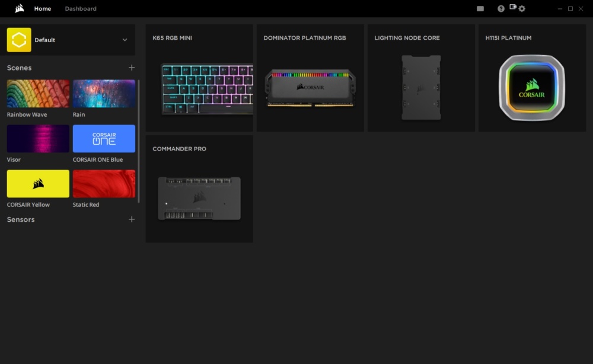Image resolution: width=593 pixels, height=364 pixels.
Task: Open the Home tab
Action: [42, 9]
